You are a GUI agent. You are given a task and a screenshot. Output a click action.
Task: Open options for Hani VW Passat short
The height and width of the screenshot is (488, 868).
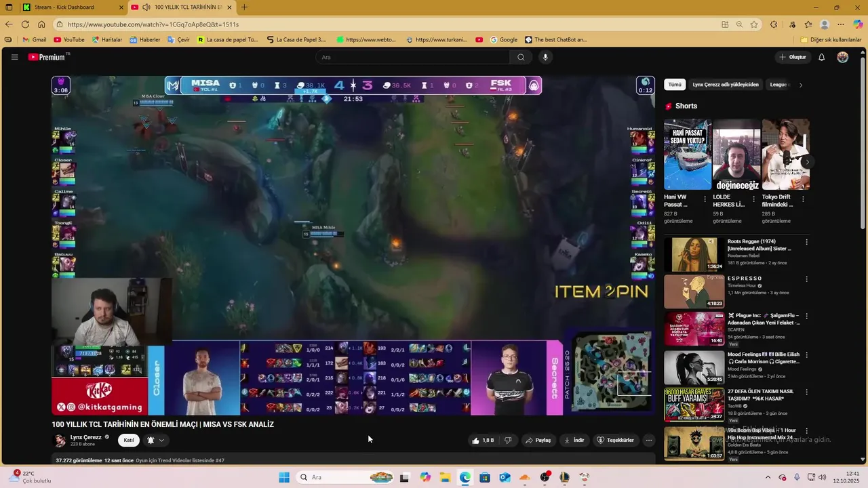tap(705, 199)
